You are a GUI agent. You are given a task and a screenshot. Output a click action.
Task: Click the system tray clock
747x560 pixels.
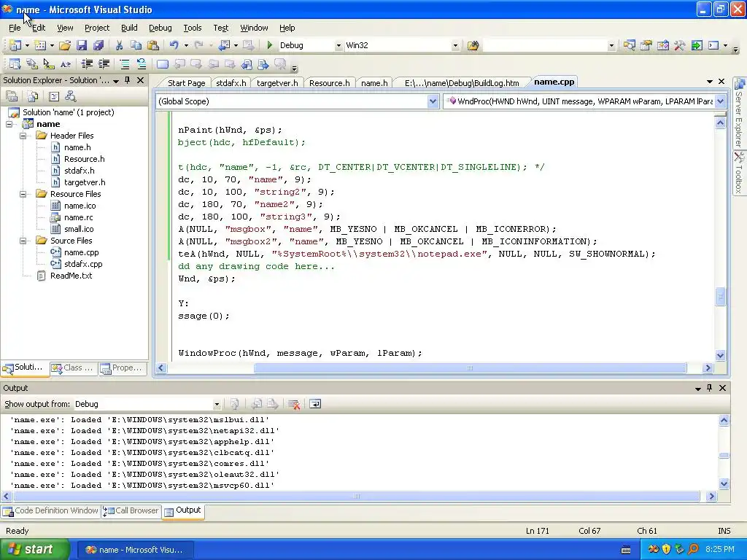click(720, 550)
